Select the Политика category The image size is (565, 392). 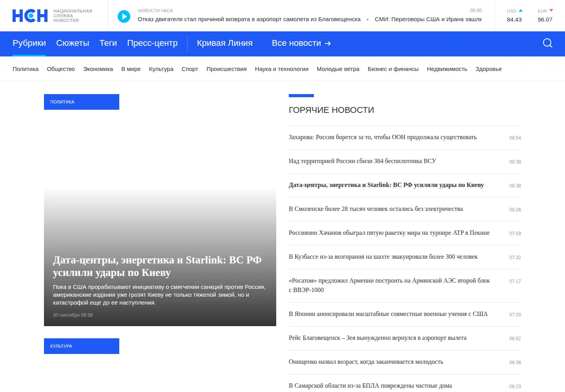coord(26,69)
